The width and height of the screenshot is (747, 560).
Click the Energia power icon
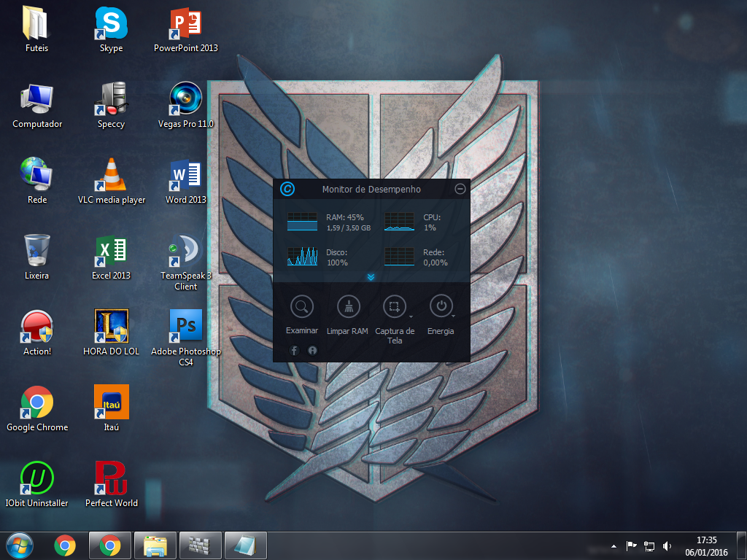pos(441,307)
